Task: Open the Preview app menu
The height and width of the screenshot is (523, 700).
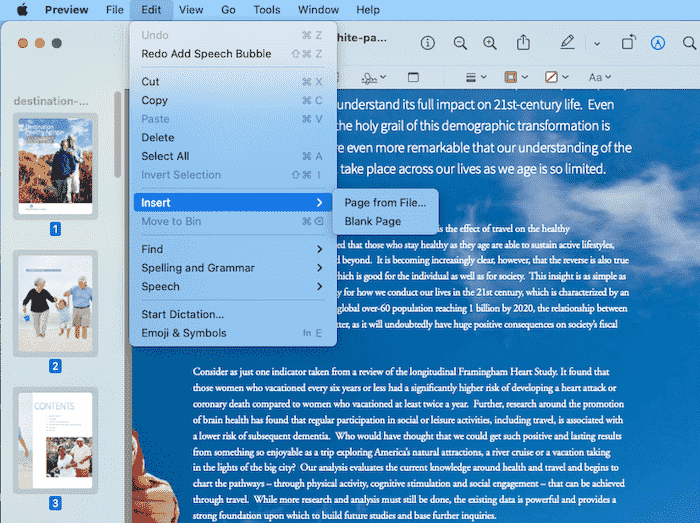Action: pos(67,10)
